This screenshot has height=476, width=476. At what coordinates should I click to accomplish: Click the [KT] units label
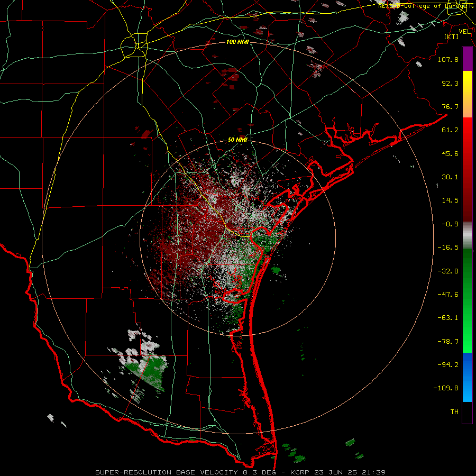pos(452,36)
